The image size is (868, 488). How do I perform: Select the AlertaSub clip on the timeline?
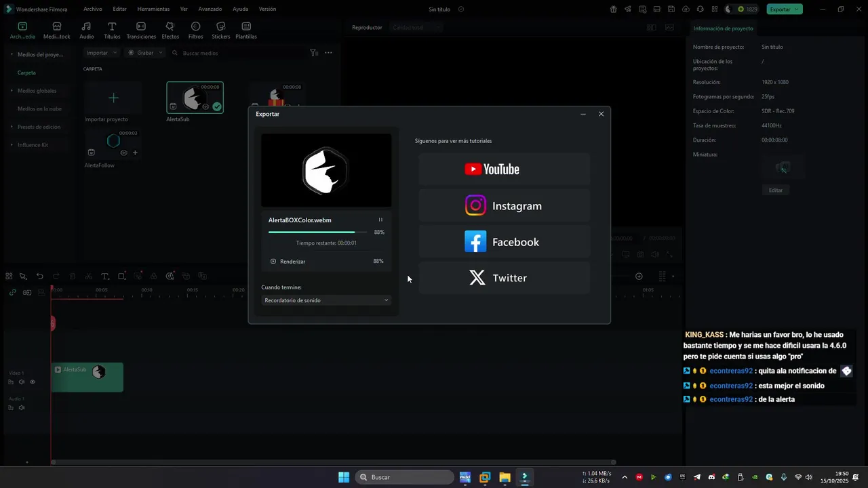tap(87, 377)
